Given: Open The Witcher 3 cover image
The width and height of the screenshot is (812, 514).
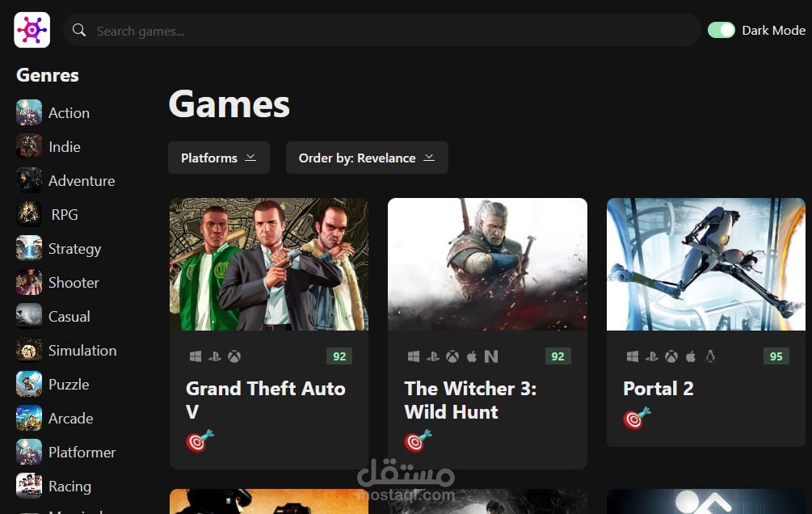Looking at the screenshot, I should (487, 264).
